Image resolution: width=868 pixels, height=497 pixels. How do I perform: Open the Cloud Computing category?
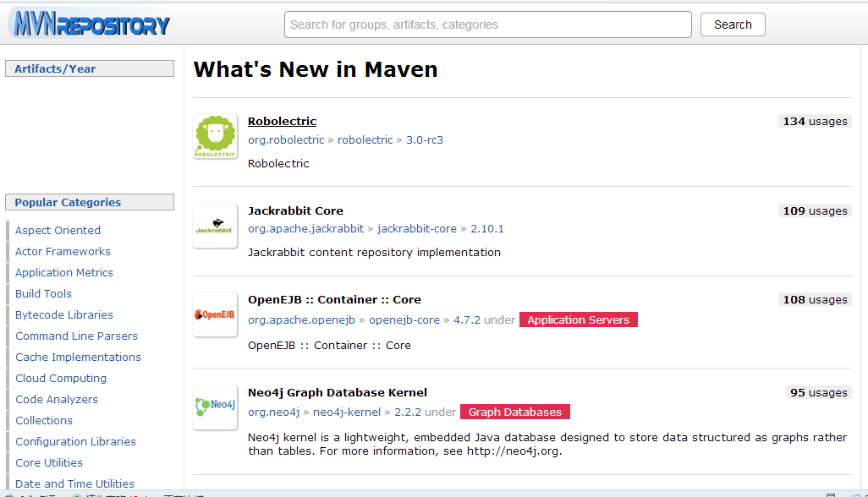61,378
